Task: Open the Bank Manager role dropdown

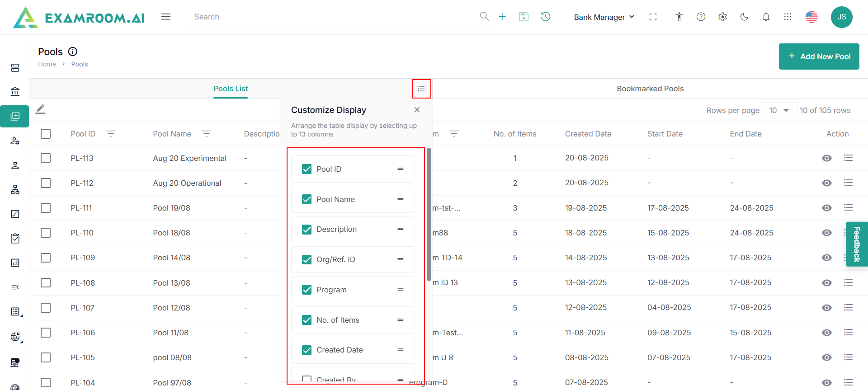Action: tap(604, 17)
